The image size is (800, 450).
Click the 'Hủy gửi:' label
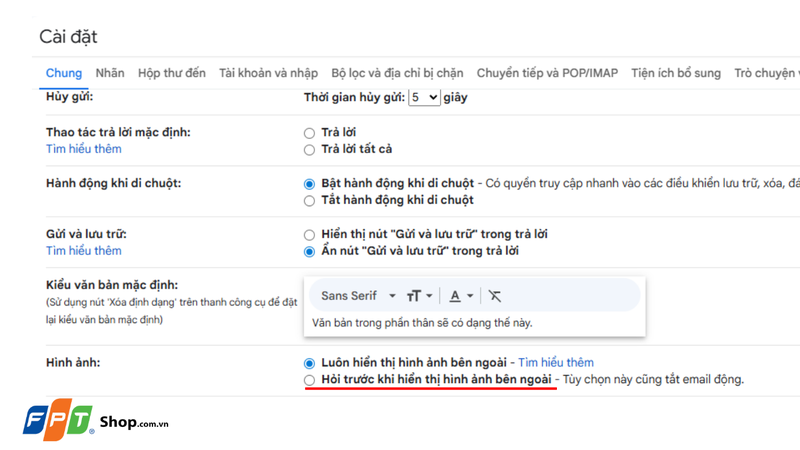point(69,96)
